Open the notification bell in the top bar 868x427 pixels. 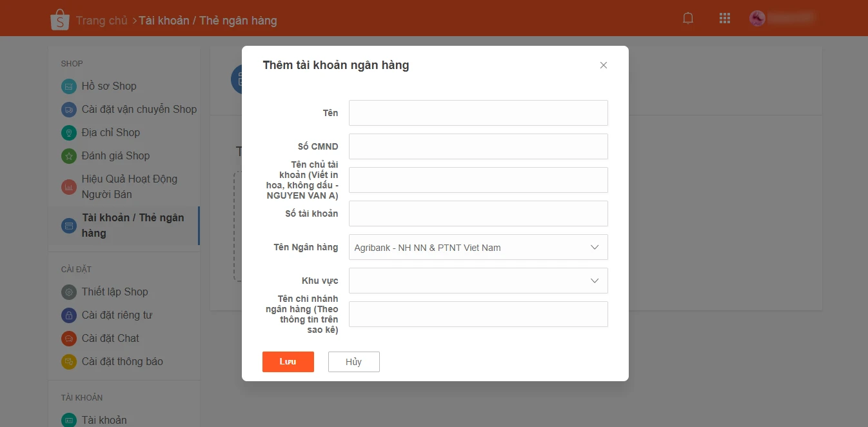(x=687, y=18)
